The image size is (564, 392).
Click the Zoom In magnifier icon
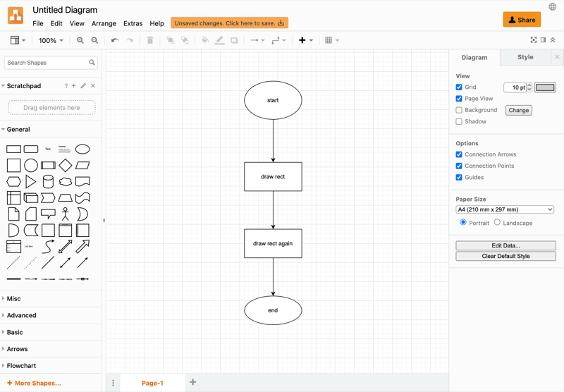80,40
